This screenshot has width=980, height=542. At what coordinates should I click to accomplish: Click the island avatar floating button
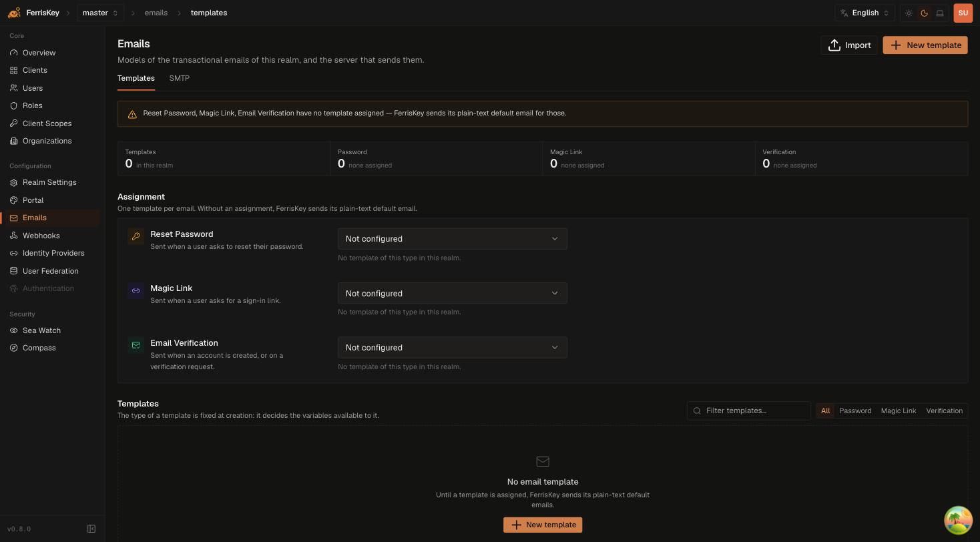pos(958,520)
